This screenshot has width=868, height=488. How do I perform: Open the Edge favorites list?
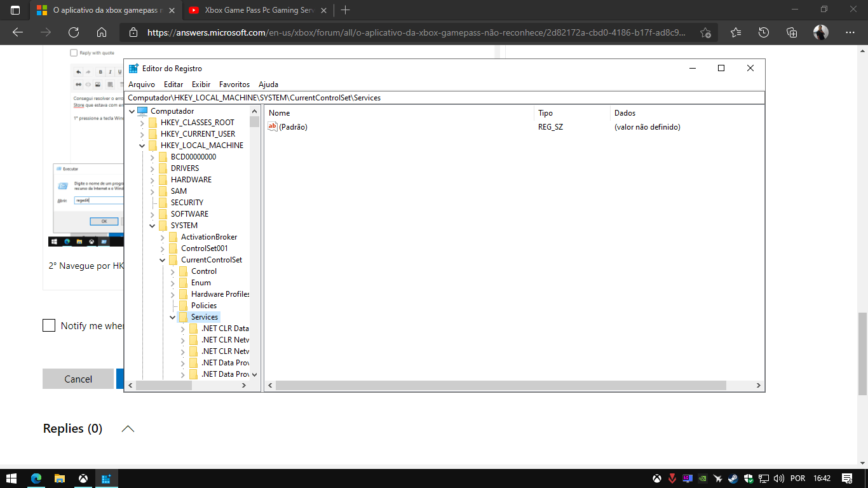pyautogui.click(x=736, y=32)
